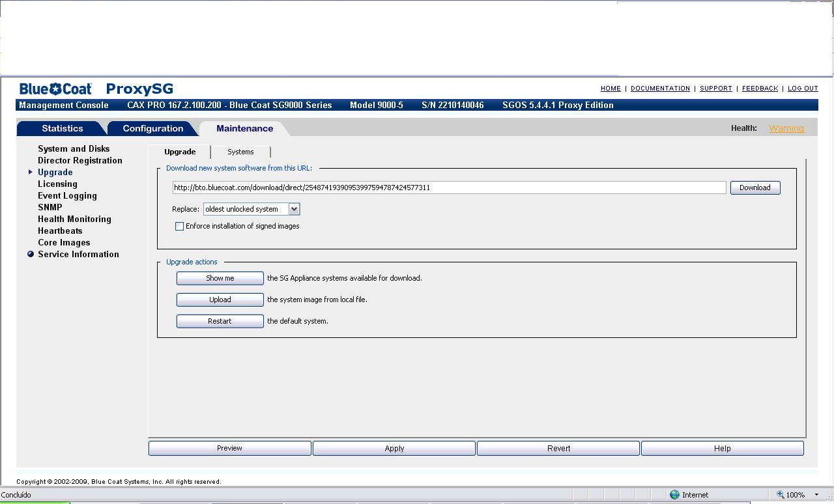Open SNMP in the sidebar
834x504 pixels.
(50, 207)
